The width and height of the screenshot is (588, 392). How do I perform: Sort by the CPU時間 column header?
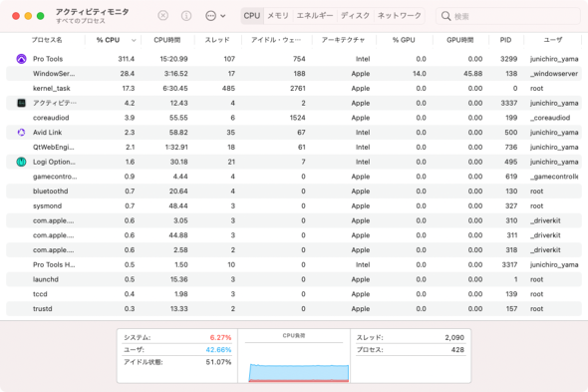coord(166,40)
